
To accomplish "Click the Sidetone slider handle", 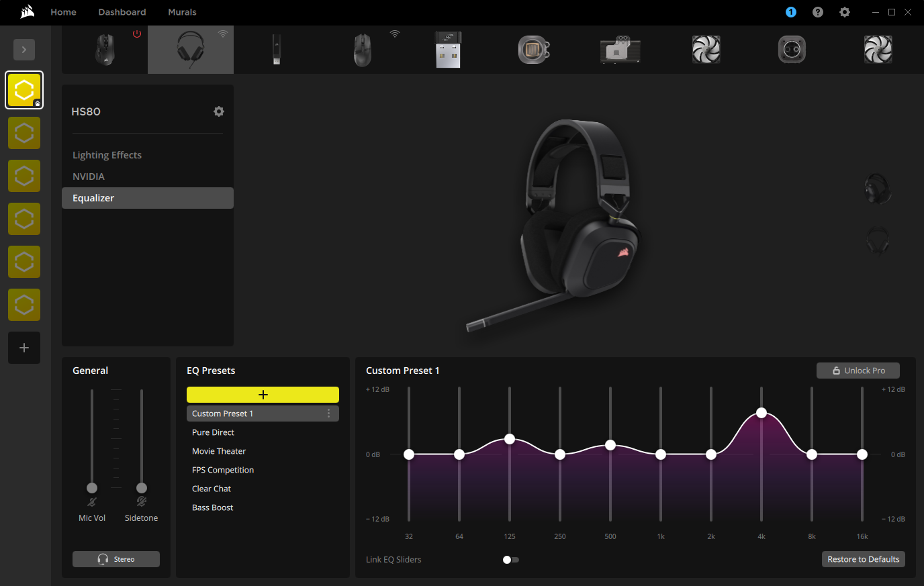I will (142, 488).
